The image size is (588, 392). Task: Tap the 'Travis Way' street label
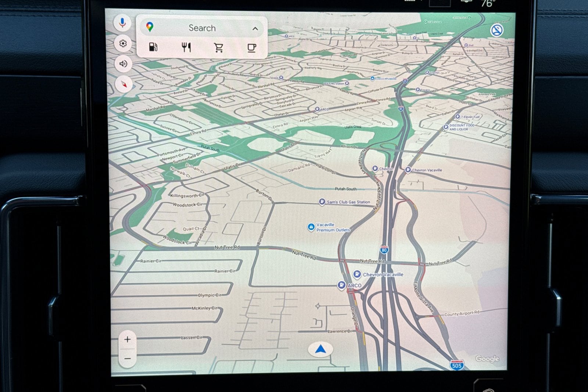(323, 154)
